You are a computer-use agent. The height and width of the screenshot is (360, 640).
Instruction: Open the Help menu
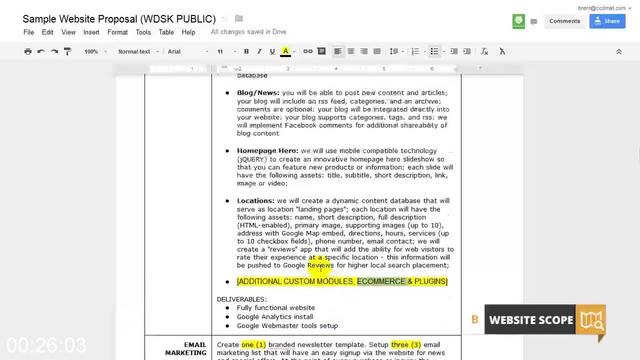[188, 32]
